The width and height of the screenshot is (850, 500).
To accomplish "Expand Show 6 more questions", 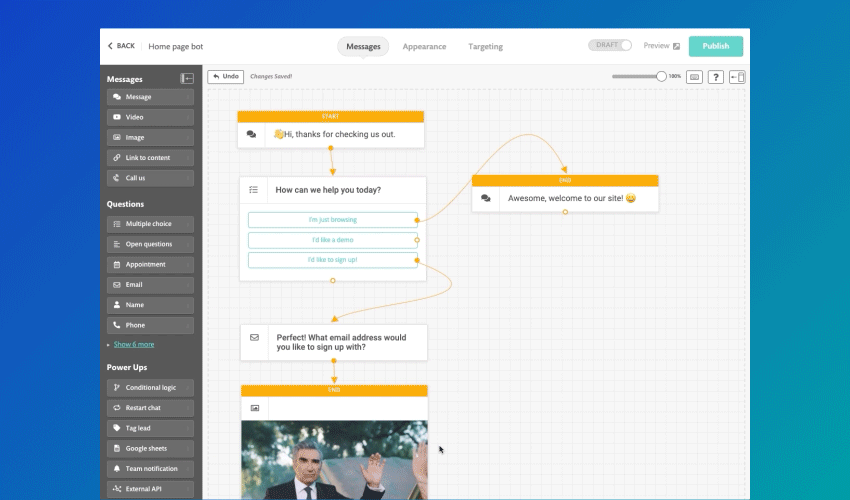I will (x=133, y=344).
